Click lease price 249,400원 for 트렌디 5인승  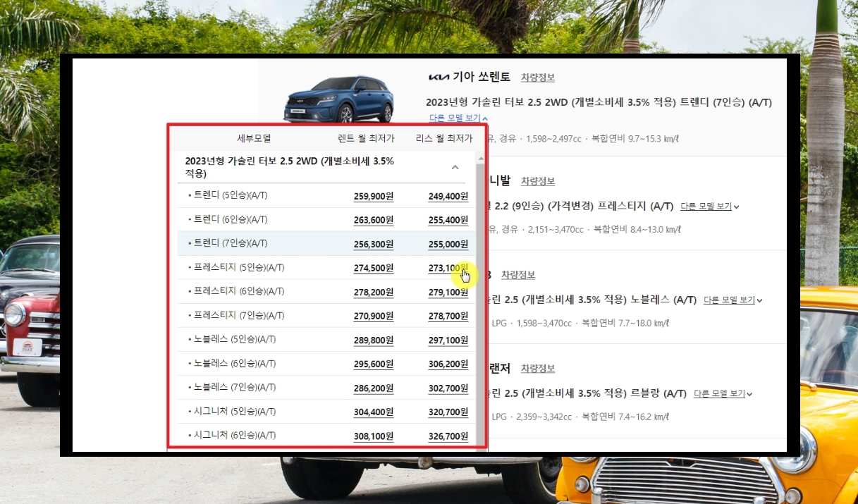(448, 197)
